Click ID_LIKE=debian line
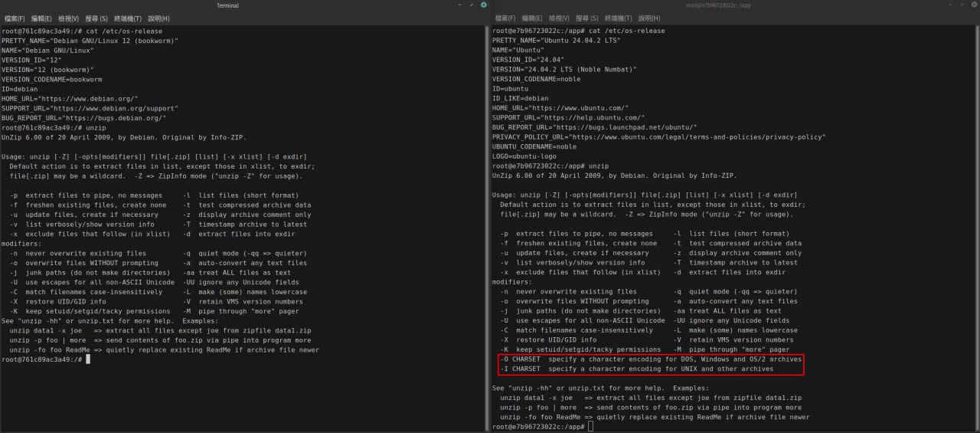 [521, 99]
